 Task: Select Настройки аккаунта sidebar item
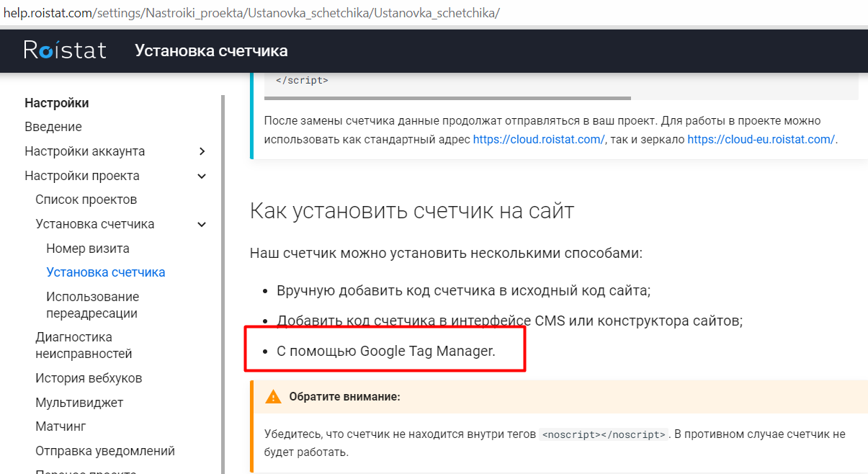click(x=84, y=151)
